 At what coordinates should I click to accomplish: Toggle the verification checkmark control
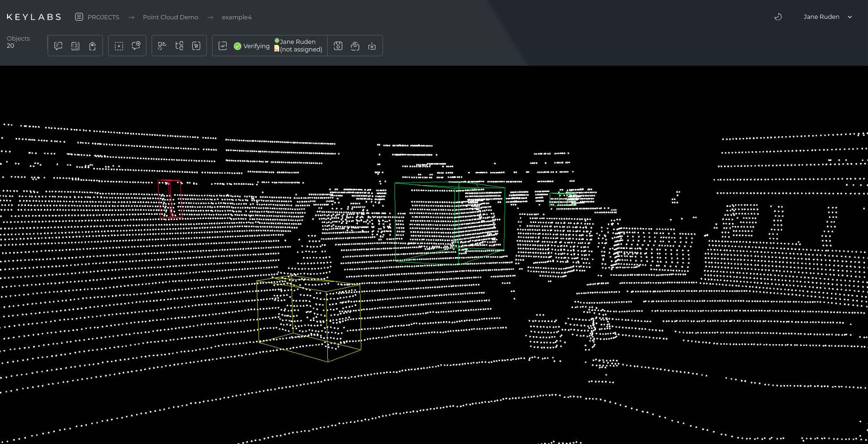[x=222, y=45]
